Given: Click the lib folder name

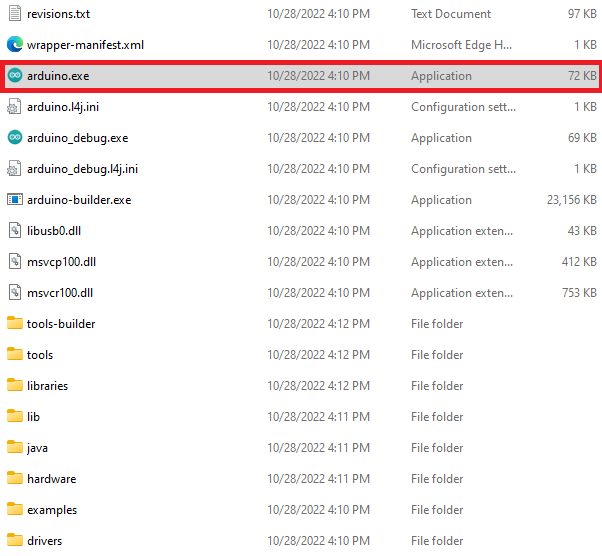Looking at the screenshot, I should 33,417.
